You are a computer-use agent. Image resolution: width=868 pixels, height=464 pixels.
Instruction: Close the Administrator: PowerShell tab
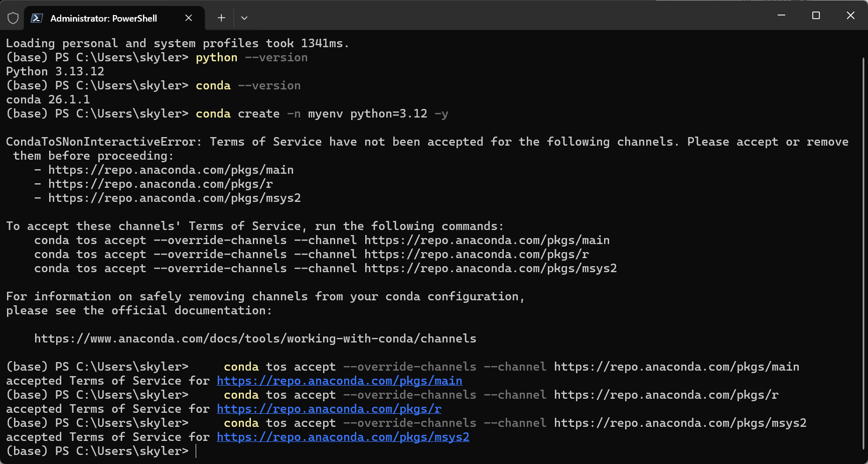coord(189,18)
